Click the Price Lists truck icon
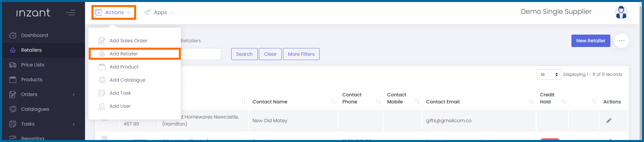 (x=13, y=65)
